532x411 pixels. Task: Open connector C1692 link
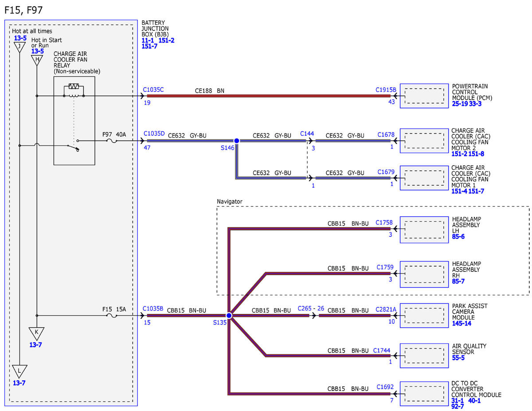[x=385, y=387]
